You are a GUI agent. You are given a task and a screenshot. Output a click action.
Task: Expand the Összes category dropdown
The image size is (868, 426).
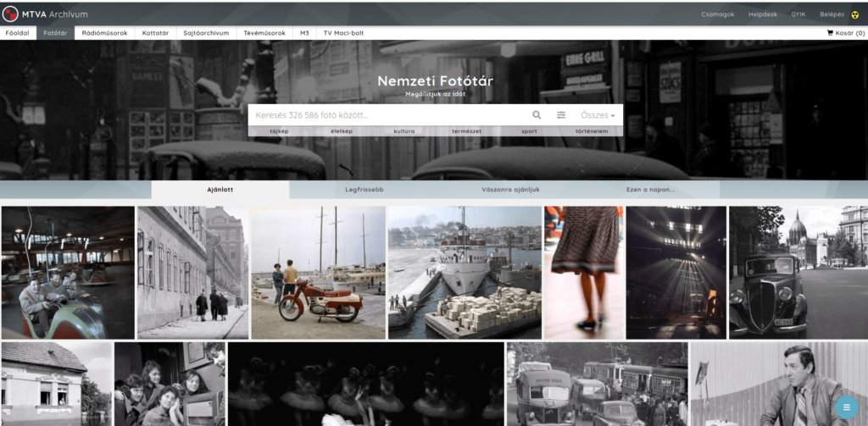click(598, 114)
